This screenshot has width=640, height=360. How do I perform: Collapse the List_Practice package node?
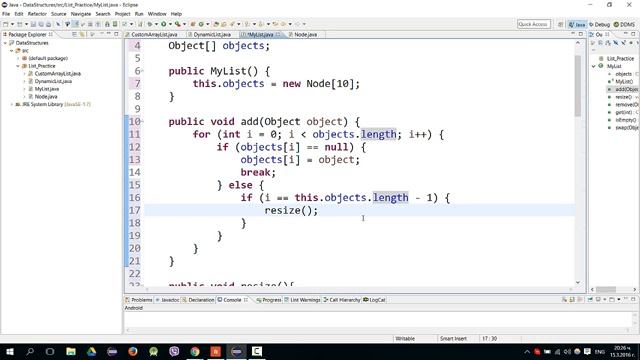(x=18, y=66)
